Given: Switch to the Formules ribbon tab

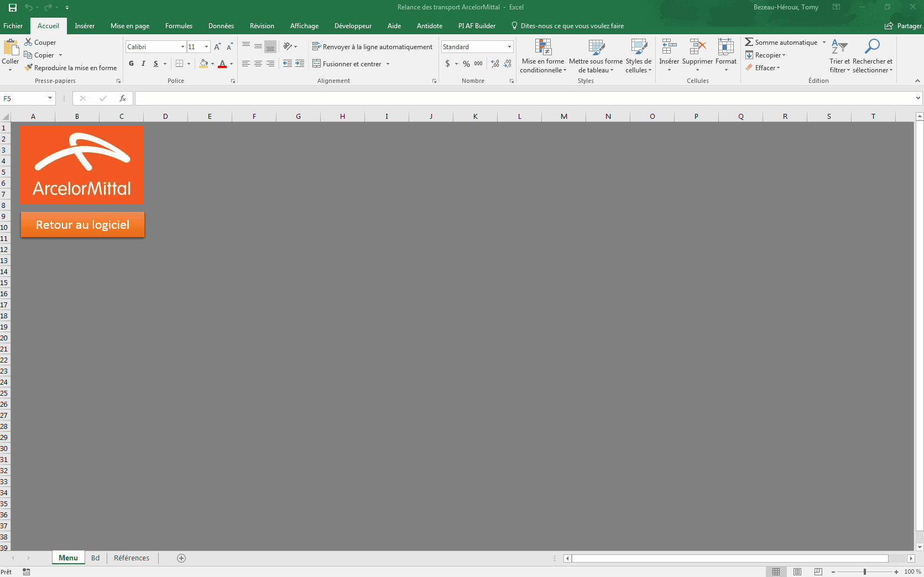Looking at the screenshot, I should (x=179, y=26).
